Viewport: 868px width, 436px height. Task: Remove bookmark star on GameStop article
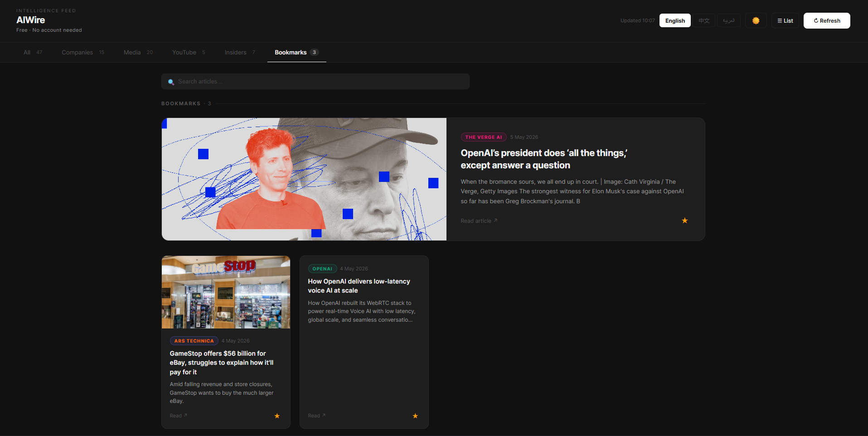coord(277,416)
